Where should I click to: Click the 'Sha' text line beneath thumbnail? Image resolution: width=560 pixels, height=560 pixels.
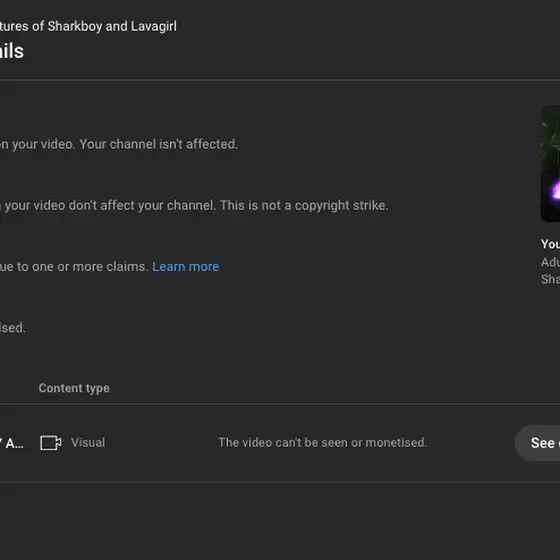pos(550,279)
